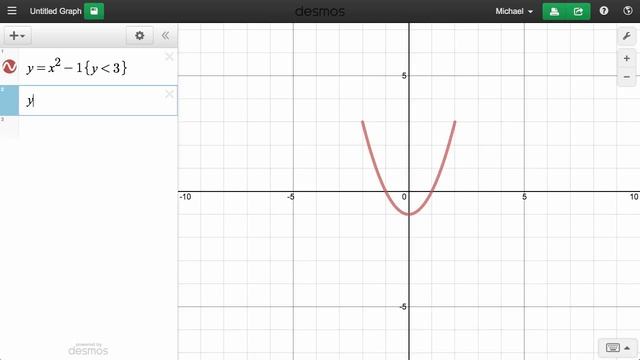Open the expression list gear settings
The image size is (640, 360).
click(x=140, y=36)
